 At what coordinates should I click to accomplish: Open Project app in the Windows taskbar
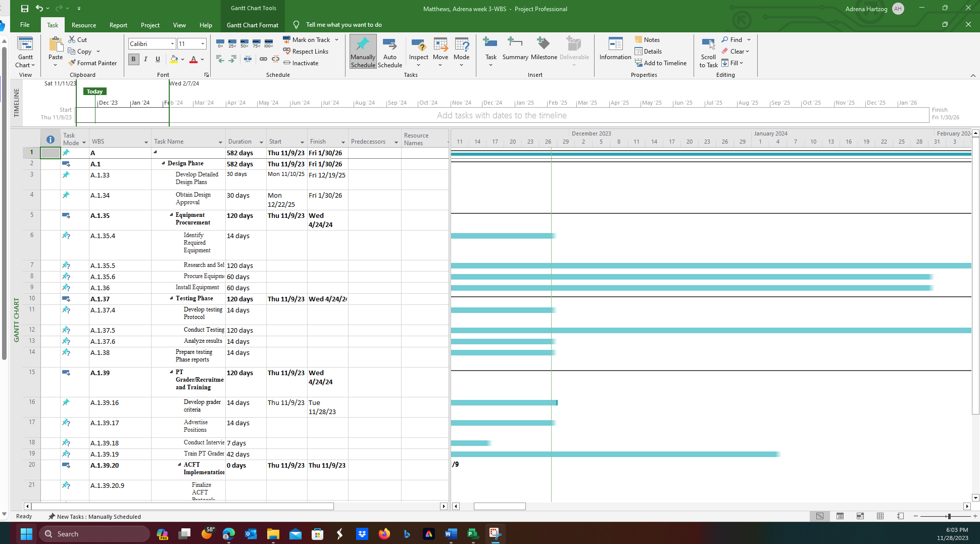[473, 533]
